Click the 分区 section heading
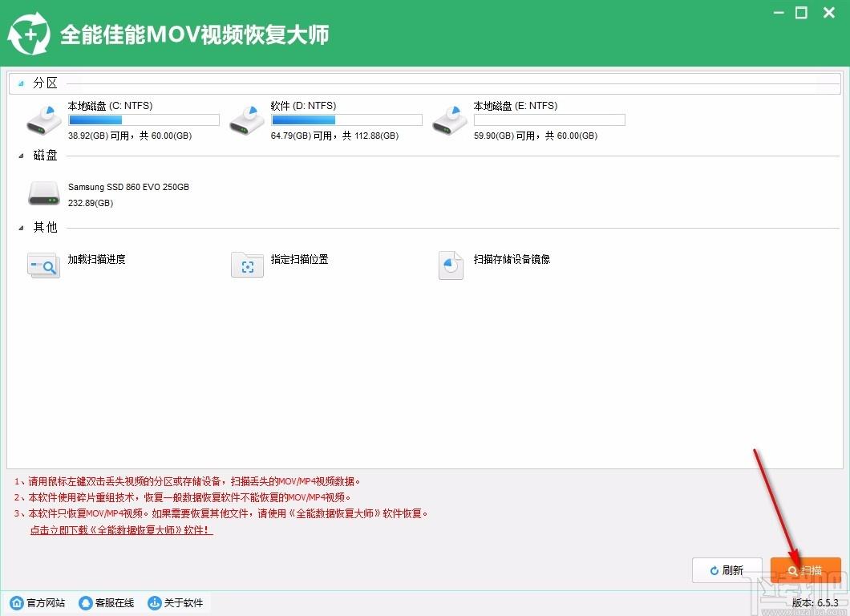Screen dimensions: 850x616 tap(45, 83)
